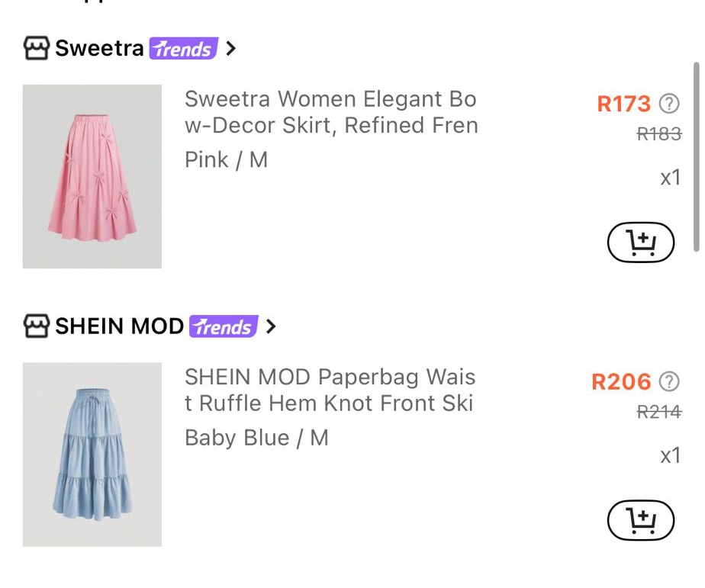Show price info for R206
The width and height of the screenshot is (705, 588).
669,381
